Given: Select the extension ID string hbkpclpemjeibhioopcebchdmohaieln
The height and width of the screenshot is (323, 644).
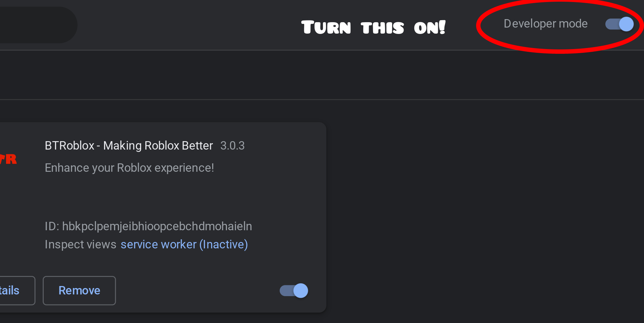Looking at the screenshot, I should tap(157, 226).
